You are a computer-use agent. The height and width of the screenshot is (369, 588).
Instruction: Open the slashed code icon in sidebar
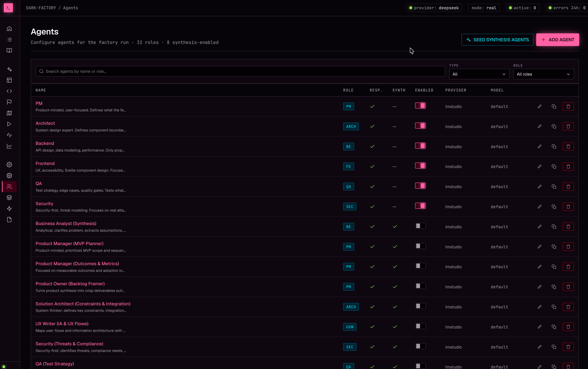tap(9, 135)
